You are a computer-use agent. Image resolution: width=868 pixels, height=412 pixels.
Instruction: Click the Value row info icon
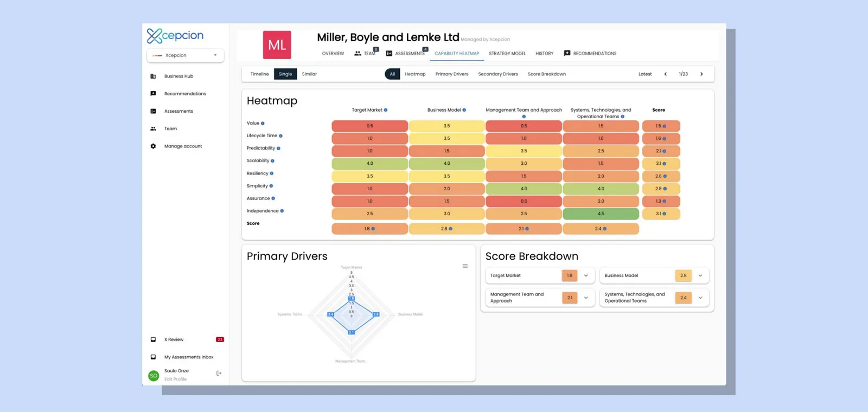[263, 124]
